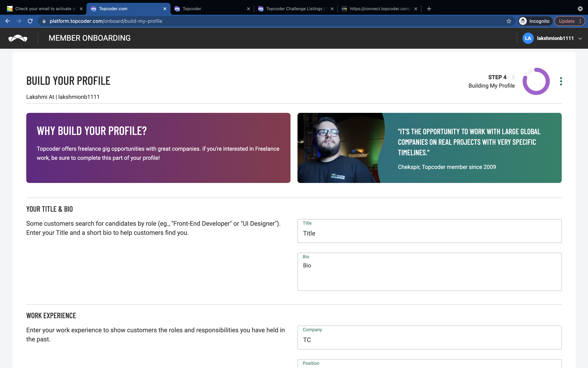Viewport: 588px width, 368px height.
Task: Expand the lakshmionb1111 account dropdown chevron
Action: (x=580, y=38)
